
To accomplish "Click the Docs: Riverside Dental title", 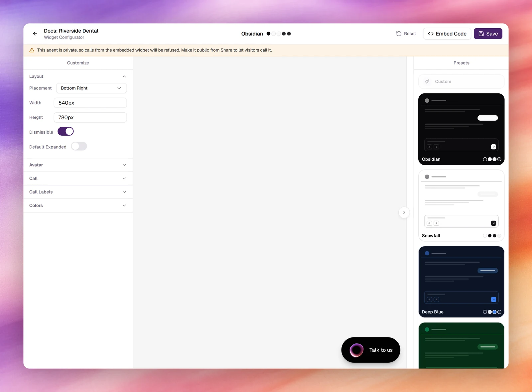I will [x=71, y=31].
